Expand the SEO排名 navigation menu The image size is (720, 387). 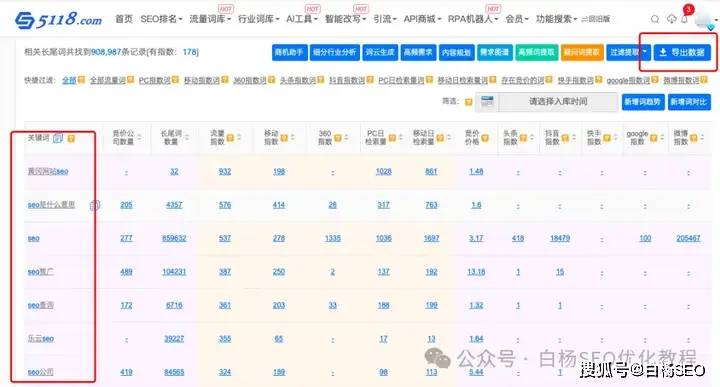[x=161, y=19]
